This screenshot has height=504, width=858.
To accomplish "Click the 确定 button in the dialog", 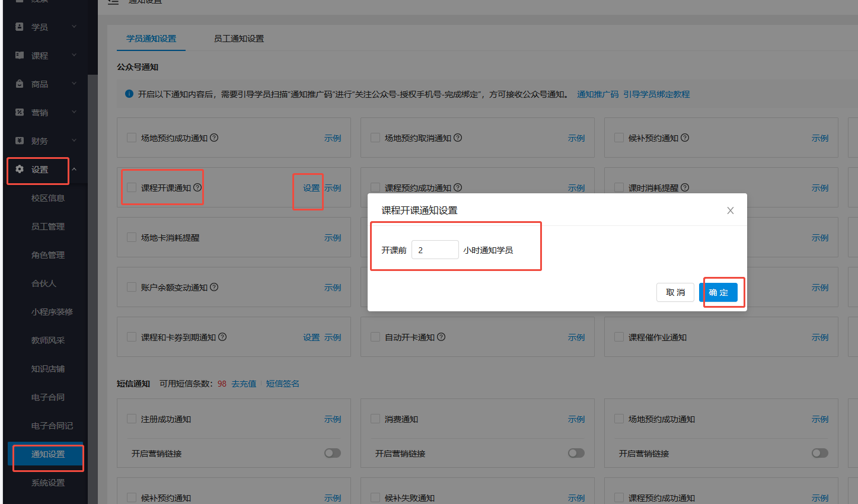I will [x=719, y=292].
